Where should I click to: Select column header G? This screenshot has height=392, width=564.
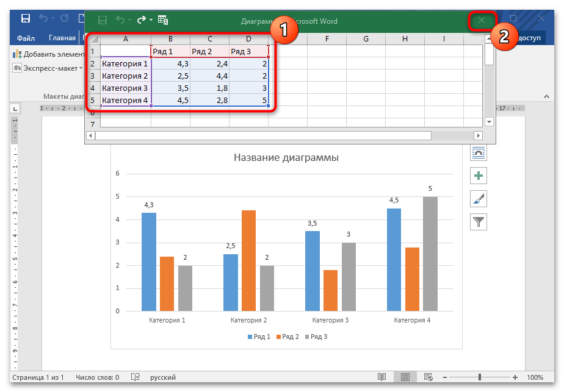[366, 39]
